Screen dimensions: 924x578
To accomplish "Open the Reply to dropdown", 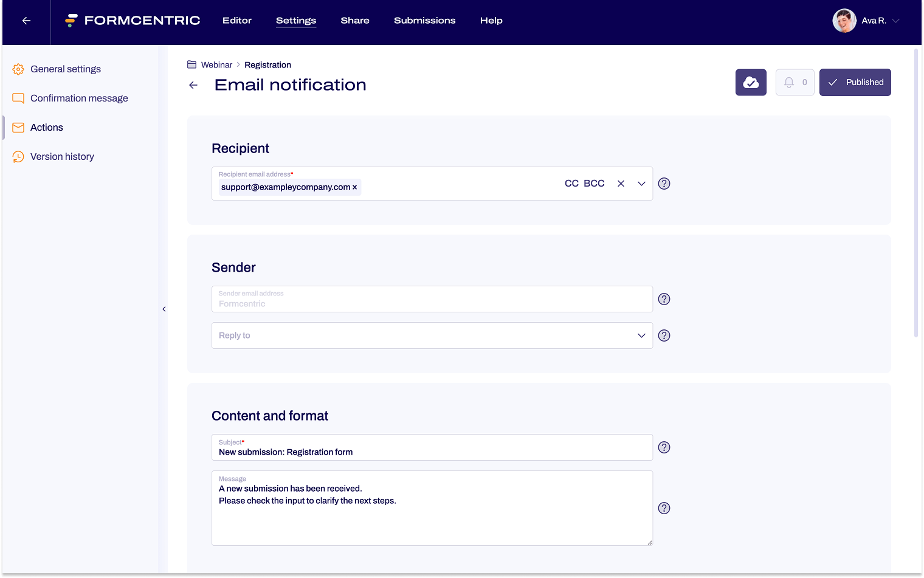I will click(x=641, y=335).
